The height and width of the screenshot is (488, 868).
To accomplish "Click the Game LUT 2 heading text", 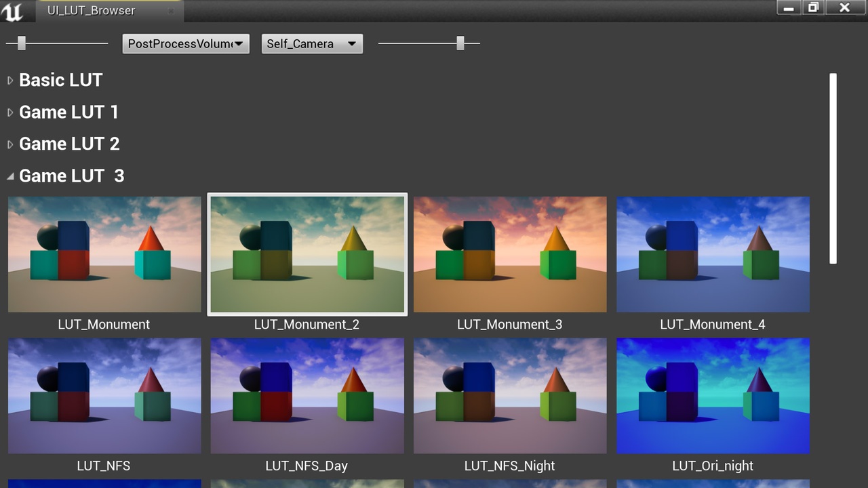I will [69, 144].
